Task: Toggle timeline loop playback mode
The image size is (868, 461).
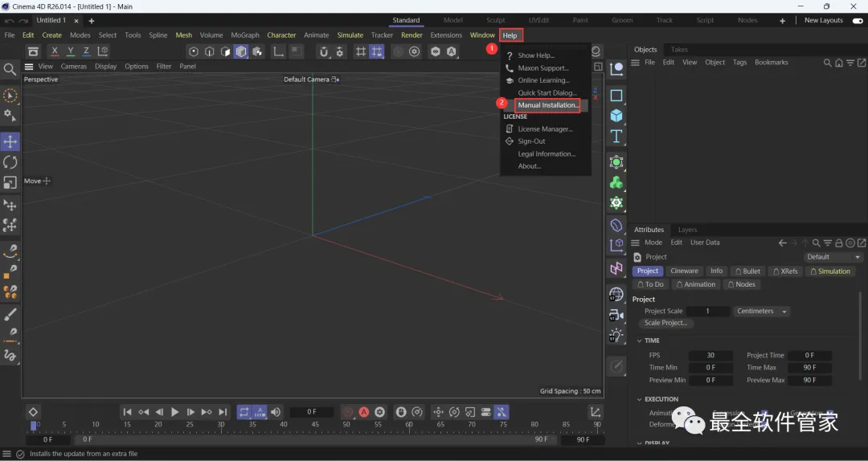Action: point(244,412)
